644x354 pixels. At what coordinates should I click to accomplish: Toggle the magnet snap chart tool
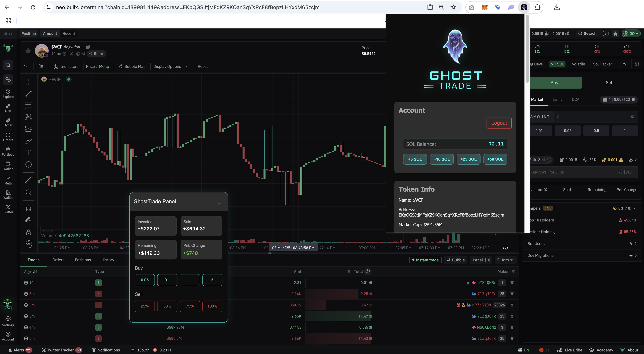(x=29, y=208)
